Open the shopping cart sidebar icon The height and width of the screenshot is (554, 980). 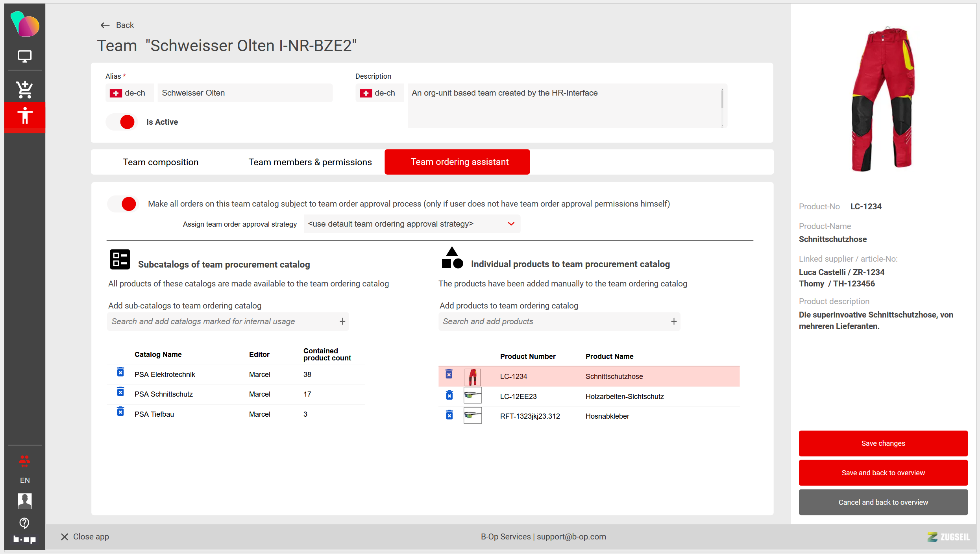24,89
